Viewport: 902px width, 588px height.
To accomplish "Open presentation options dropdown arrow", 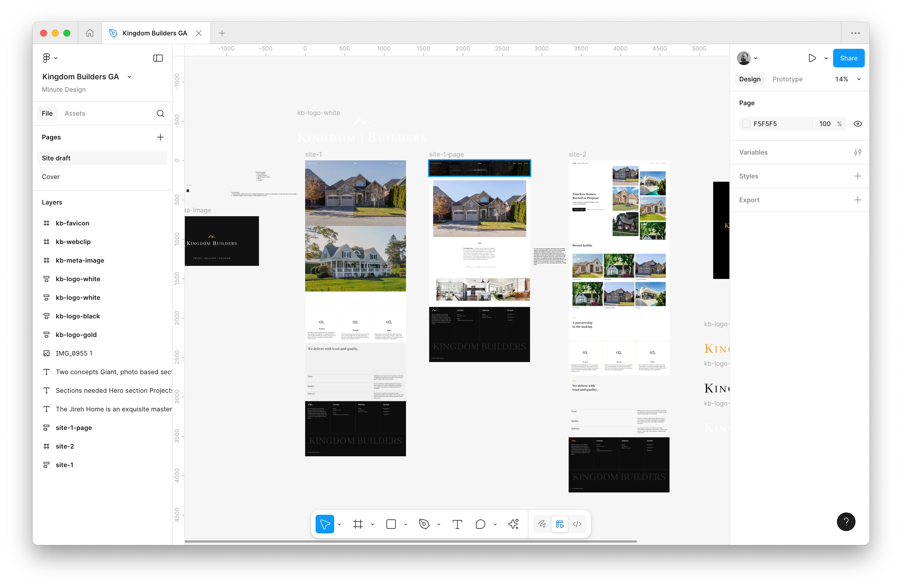I will (x=826, y=58).
